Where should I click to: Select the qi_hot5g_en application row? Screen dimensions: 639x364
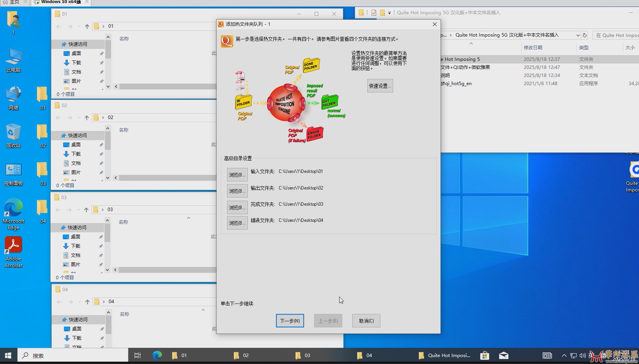540,83
